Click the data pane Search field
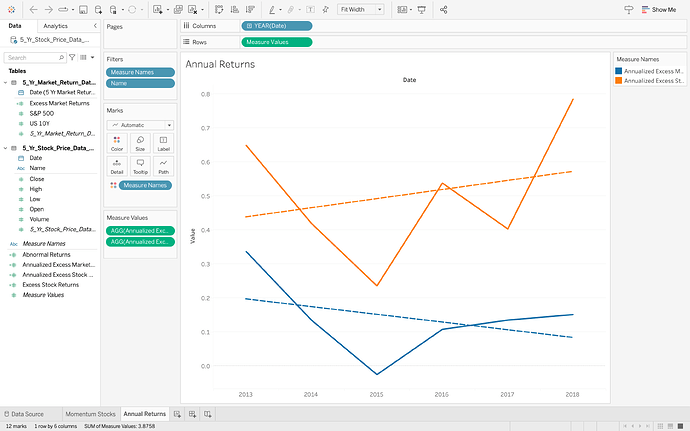Screen dimensions: 690x431 click(x=30, y=58)
